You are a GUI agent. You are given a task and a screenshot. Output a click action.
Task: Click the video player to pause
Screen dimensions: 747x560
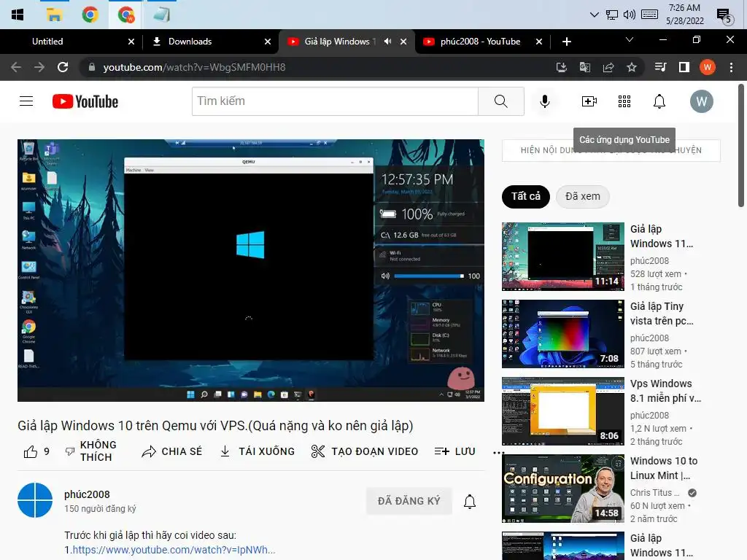pos(251,270)
